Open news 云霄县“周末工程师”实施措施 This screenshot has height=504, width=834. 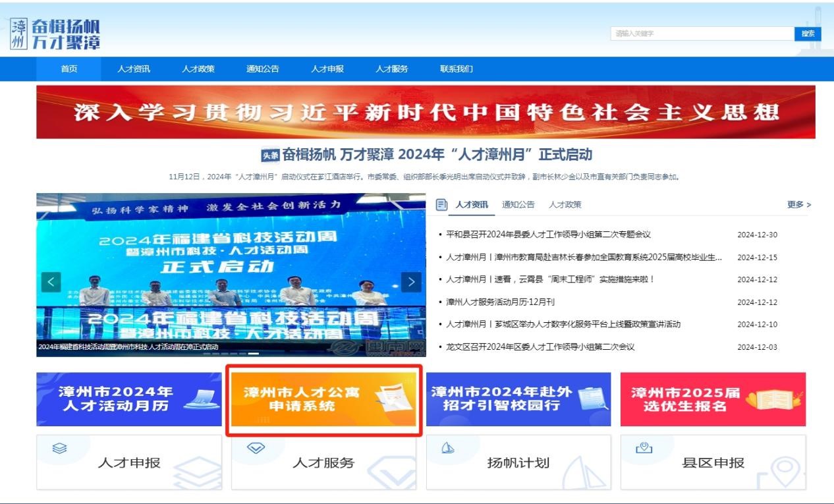point(551,279)
